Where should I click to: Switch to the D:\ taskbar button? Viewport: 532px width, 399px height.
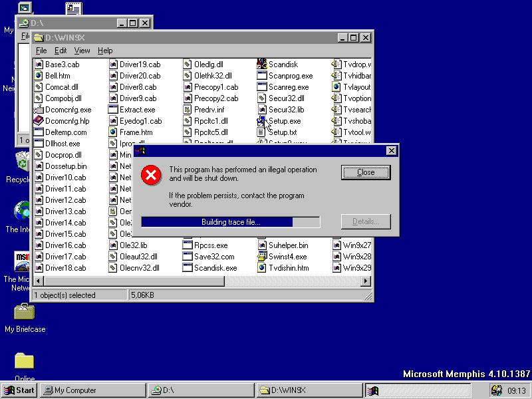(x=201, y=390)
